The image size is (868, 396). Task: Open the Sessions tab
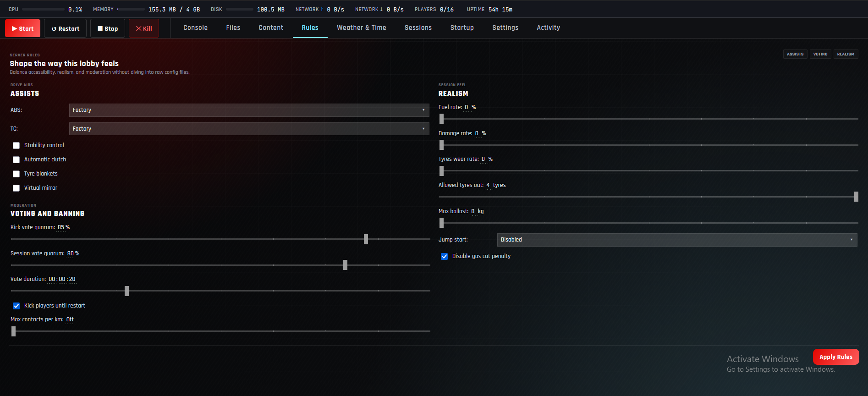coord(418,28)
